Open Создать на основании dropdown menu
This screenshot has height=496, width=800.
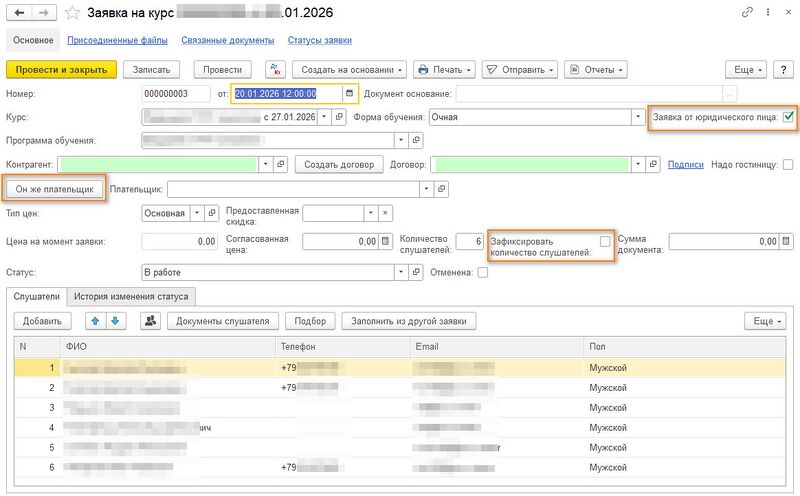coord(350,70)
